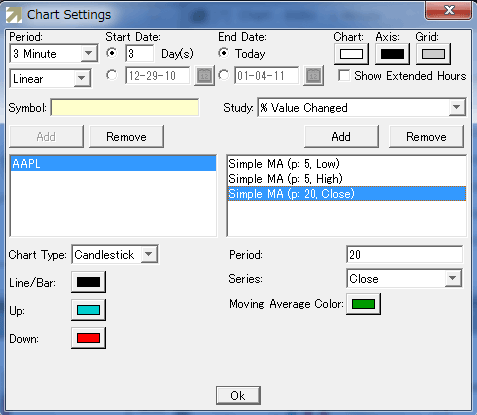Image resolution: width=477 pixels, height=415 pixels.
Task: Pick the Chart background color swatch
Action: pos(351,54)
